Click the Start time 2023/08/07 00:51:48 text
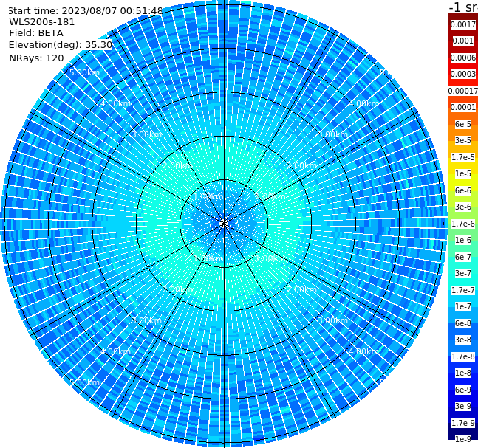This screenshot has width=478, height=448. pyautogui.click(x=86, y=11)
